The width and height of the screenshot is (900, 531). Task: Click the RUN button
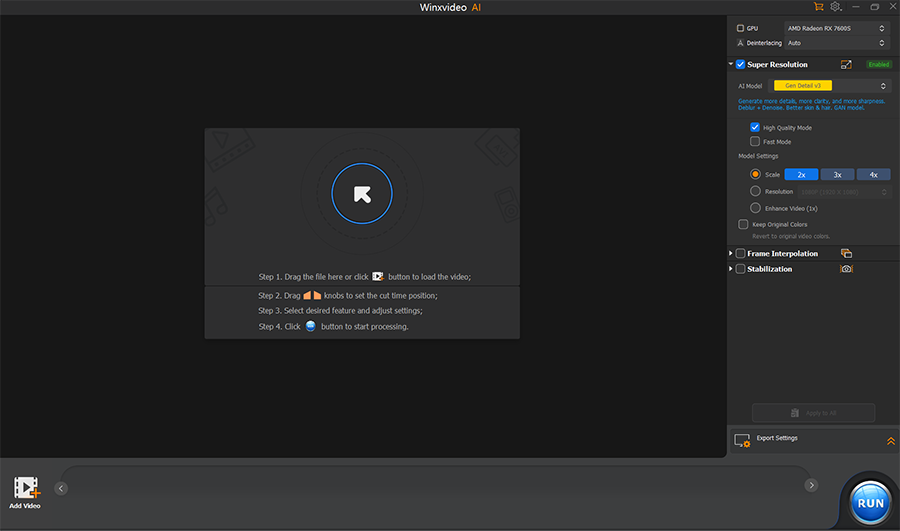coord(870,503)
